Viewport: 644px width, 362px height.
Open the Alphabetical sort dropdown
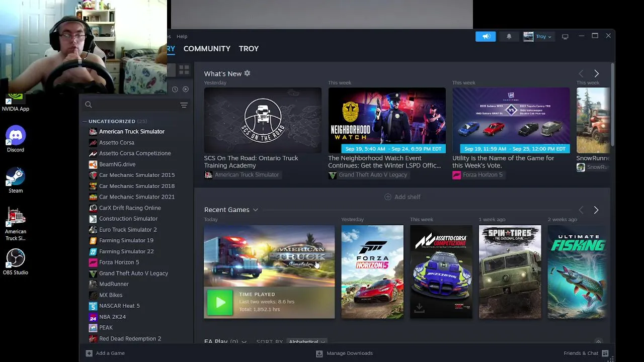307,341
